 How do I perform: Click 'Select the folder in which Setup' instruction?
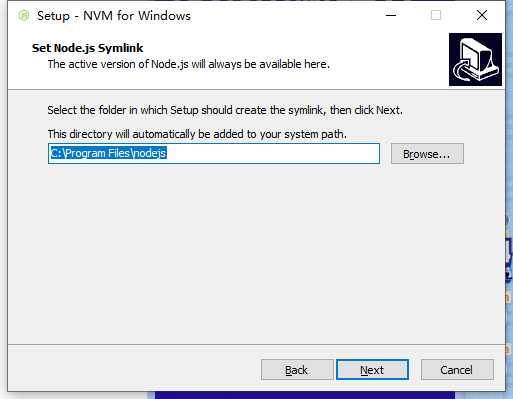(225, 110)
